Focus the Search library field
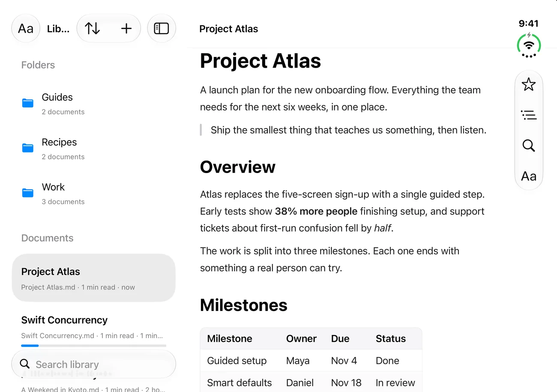 (x=93, y=364)
